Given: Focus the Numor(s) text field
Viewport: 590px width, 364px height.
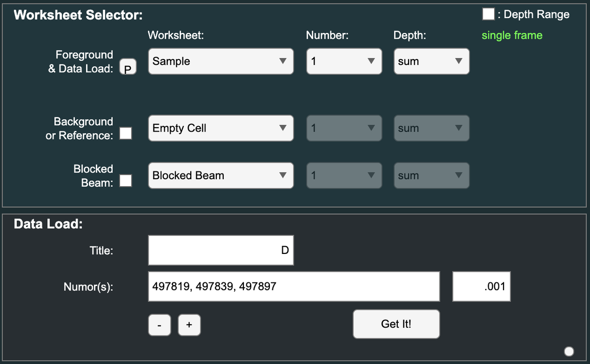Looking at the screenshot, I should [x=294, y=286].
